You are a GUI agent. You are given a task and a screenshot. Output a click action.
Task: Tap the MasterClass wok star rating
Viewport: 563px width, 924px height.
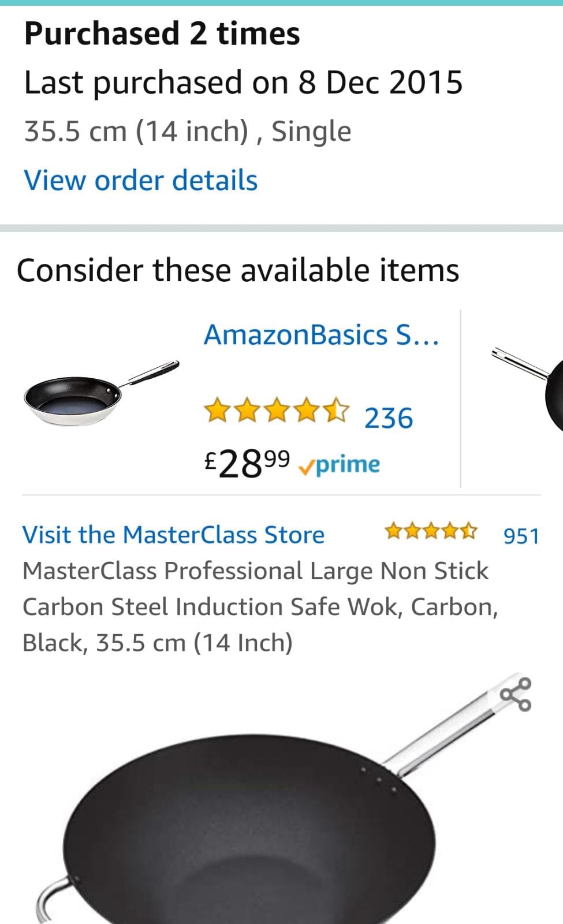click(431, 531)
